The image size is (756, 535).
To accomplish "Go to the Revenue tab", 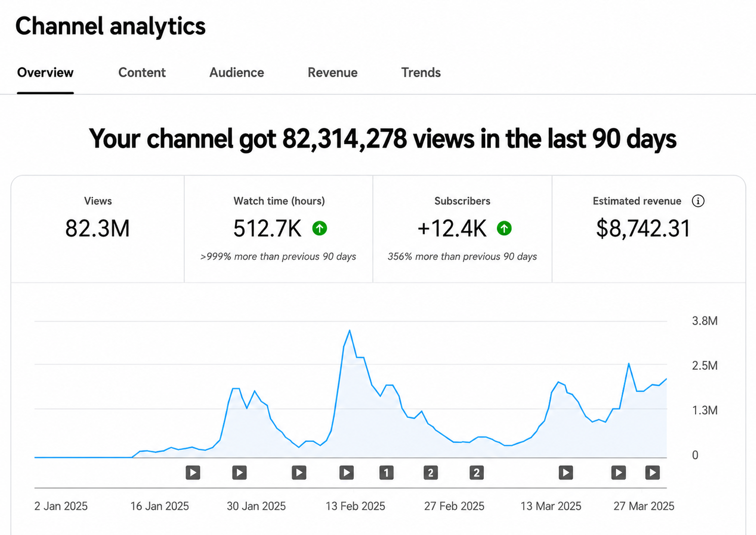I will pyautogui.click(x=333, y=73).
